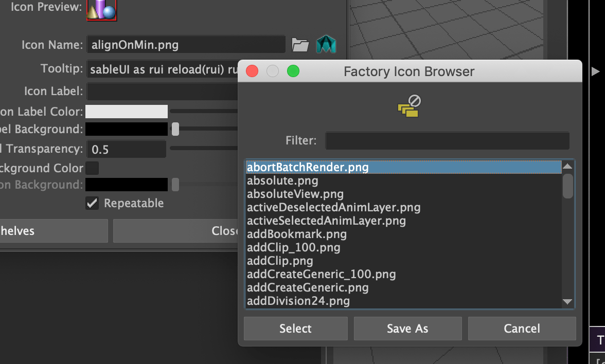Click the folder browse icon beside Icon Name
The height and width of the screenshot is (364, 605).
pyautogui.click(x=300, y=45)
